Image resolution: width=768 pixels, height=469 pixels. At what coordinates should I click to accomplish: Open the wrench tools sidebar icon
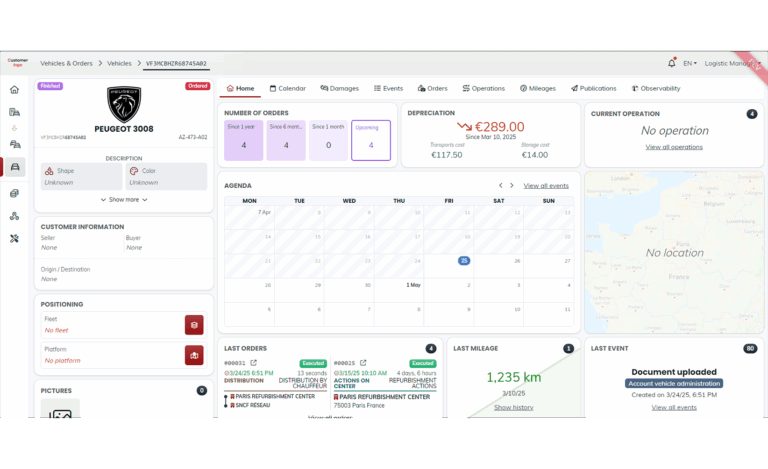tap(14, 239)
